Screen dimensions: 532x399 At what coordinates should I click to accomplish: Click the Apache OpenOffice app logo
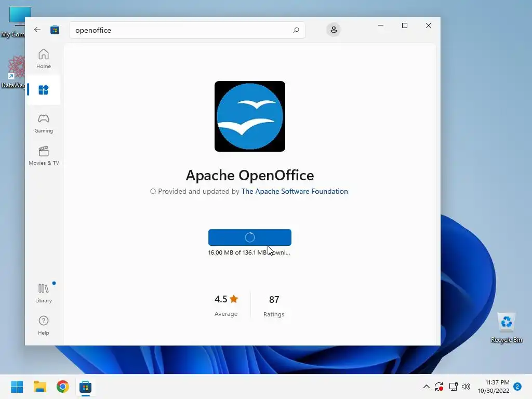click(x=250, y=116)
